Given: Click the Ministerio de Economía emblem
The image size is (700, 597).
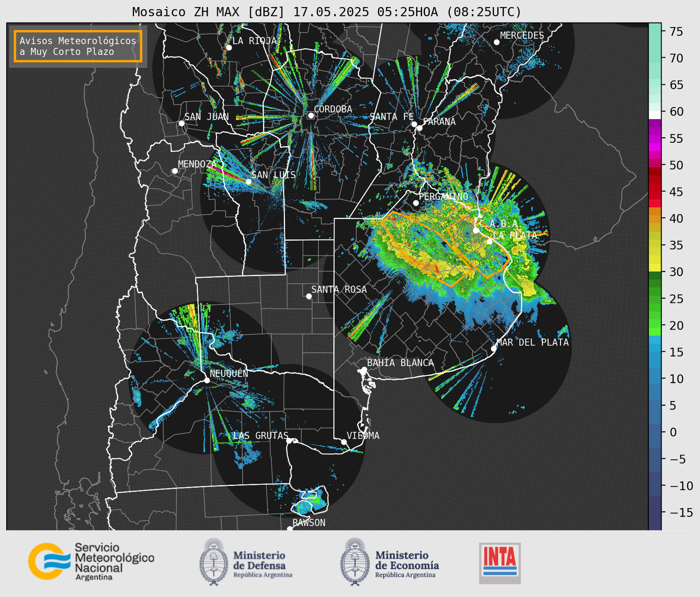Looking at the screenshot, I should tap(355, 562).
